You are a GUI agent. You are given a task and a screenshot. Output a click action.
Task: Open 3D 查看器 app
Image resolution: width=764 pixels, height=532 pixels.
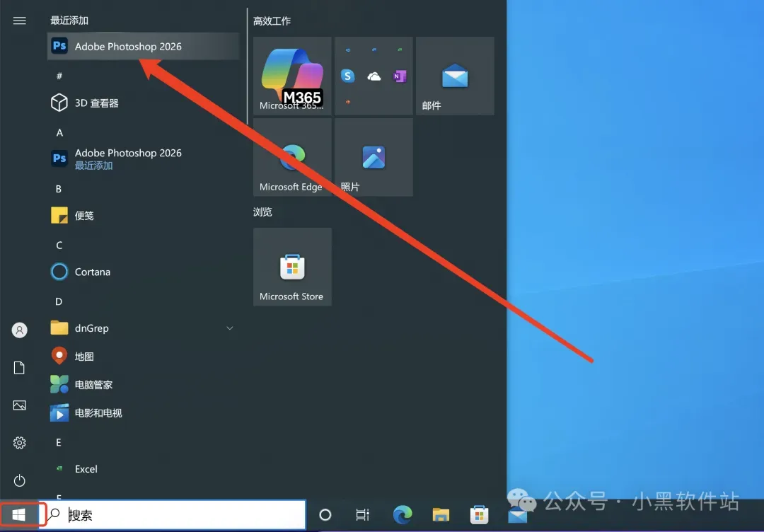pyautogui.click(x=143, y=103)
